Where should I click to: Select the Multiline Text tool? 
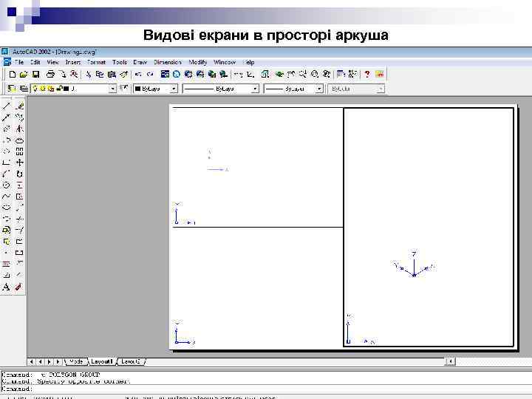(x=7, y=287)
